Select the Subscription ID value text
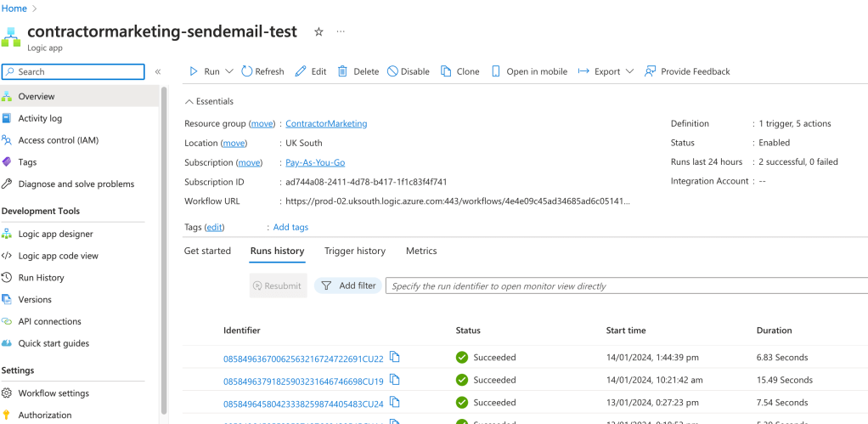The height and width of the screenshot is (424, 868). click(x=366, y=182)
